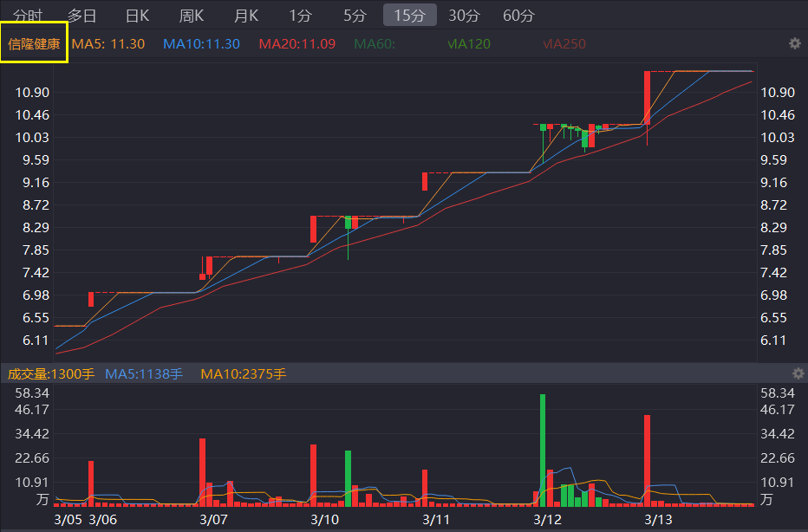This screenshot has width=808, height=532.
Task: Click the tall green volume bar on 3/12
Action: point(543,450)
